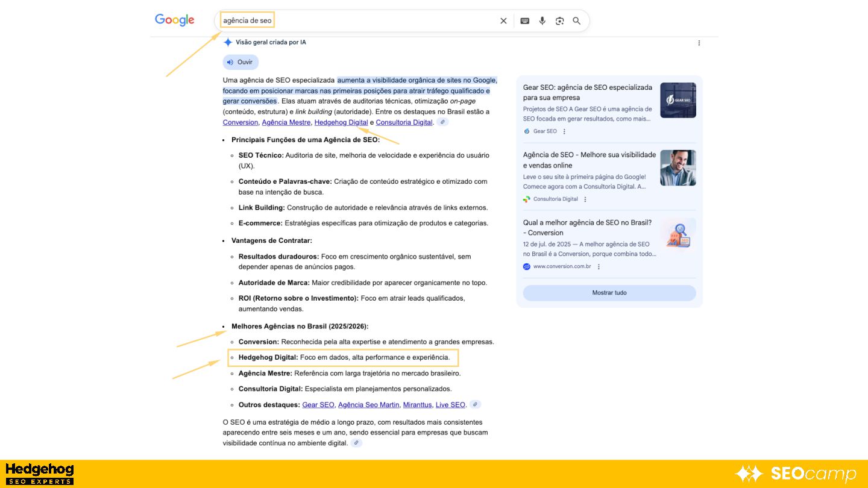
Task: Click the 'SEO Técnico:' list item
Action: tap(364, 160)
